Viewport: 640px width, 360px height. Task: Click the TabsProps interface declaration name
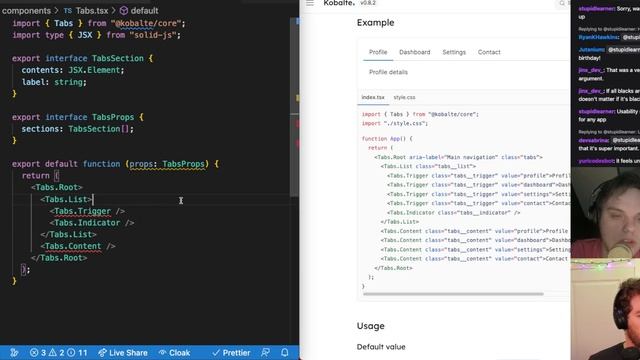[x=113, y=117]
